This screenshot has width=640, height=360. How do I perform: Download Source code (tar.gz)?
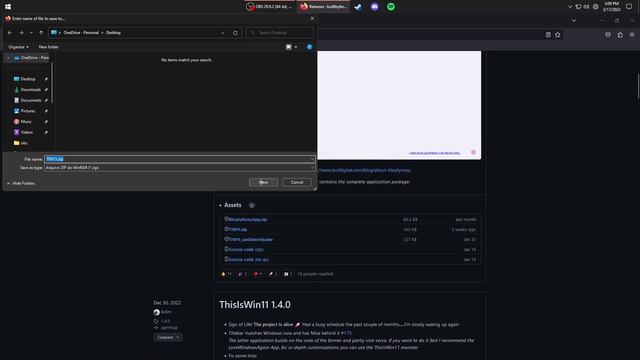[x=249, y=259]
